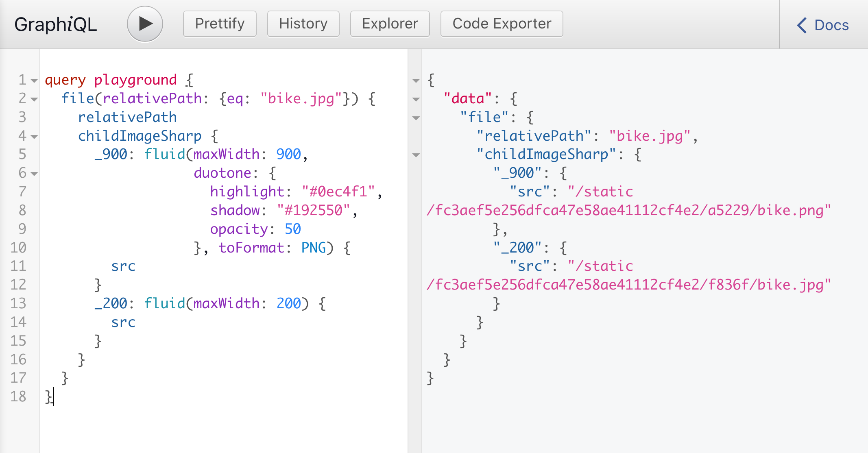This screenshot has height=453, width=868.
Task: Run the query with the play button
Action: coord(145,24)
